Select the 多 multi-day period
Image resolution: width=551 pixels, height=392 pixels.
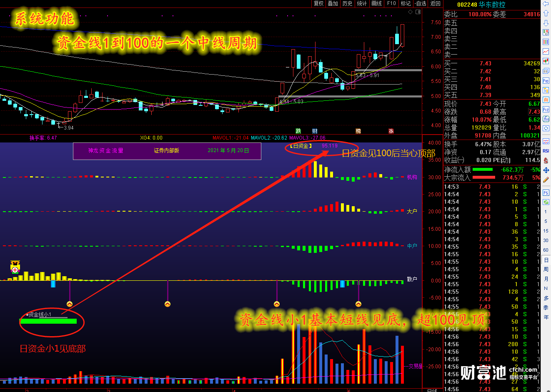click(546, 298)
